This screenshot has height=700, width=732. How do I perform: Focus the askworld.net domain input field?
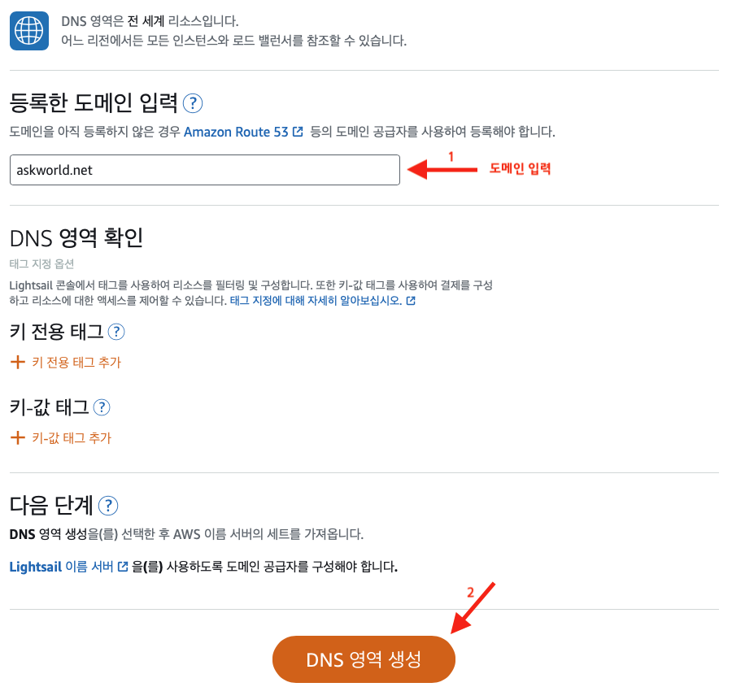click(205, 170)
